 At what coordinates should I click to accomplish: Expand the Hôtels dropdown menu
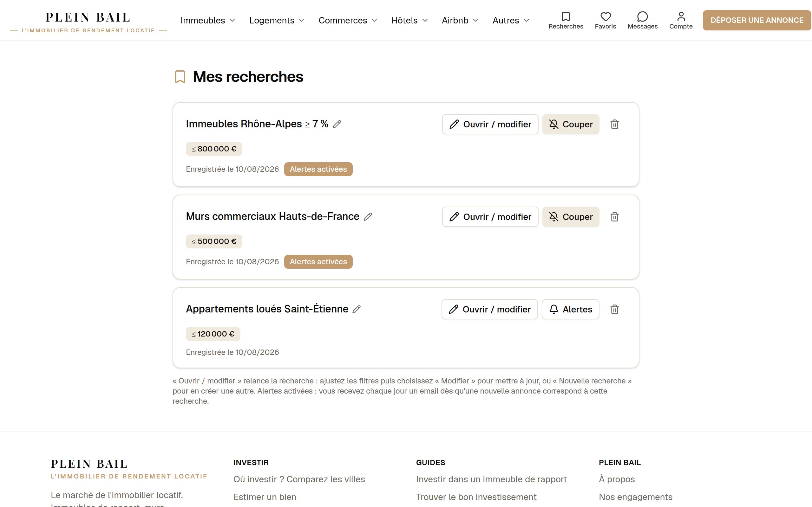click(x=410, y=21)
